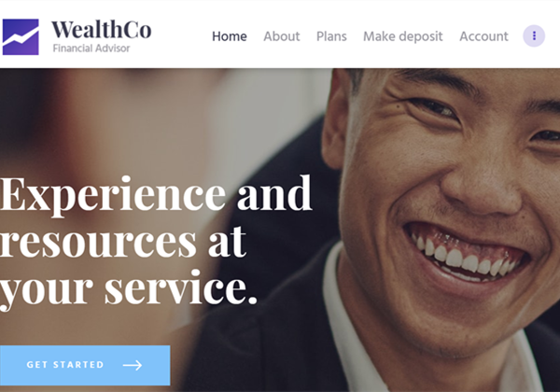
Task: Open the three-dot more options menu
Action: [x=534, y=36]
